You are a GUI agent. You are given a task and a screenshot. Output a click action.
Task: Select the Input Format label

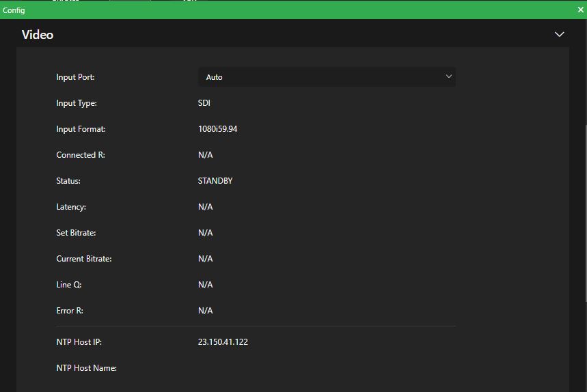81,129
